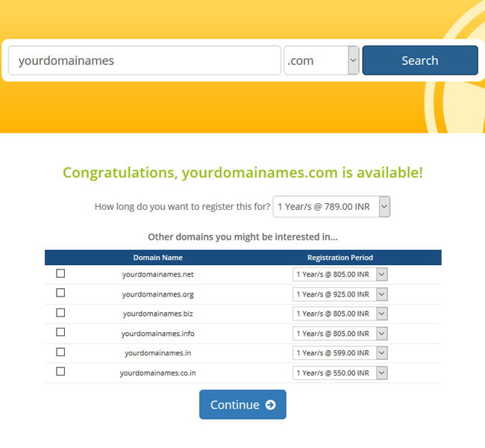The height and width of the screenshot is (448, 485).
Task: Click the yourdomainames.net domain text
Action: (x=157, y=275)
